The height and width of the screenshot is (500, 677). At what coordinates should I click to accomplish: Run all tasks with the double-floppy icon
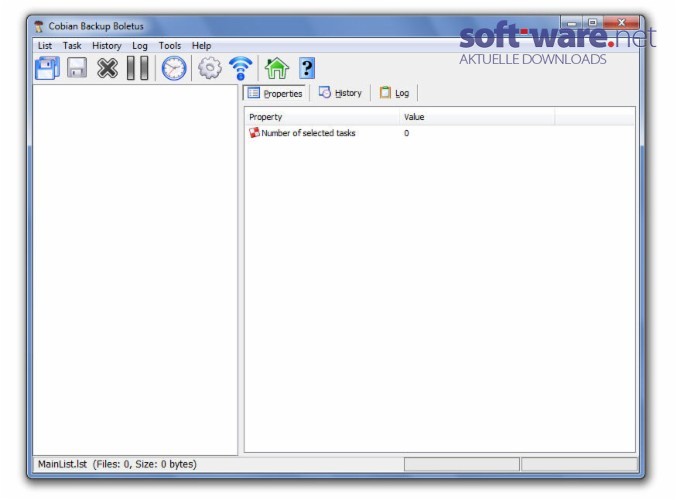tap(47, 68)
